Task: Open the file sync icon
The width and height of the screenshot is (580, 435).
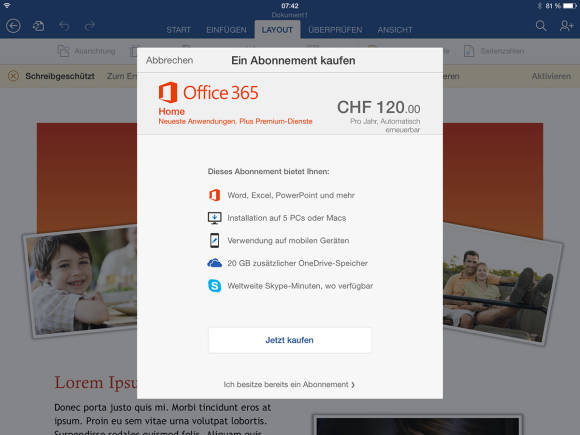Action: tap(38, 26)
